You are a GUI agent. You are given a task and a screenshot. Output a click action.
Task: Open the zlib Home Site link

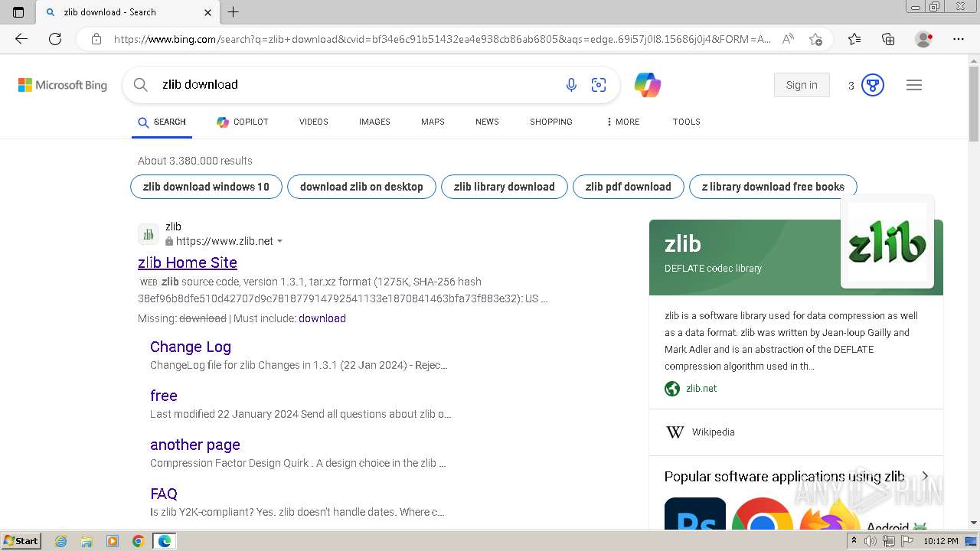(188, 262)
